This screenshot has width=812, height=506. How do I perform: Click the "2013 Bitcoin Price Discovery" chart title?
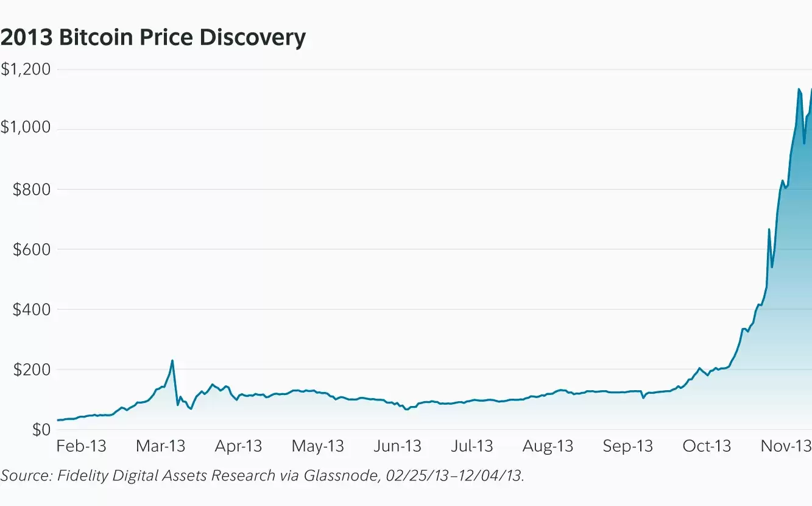(152, 38)
